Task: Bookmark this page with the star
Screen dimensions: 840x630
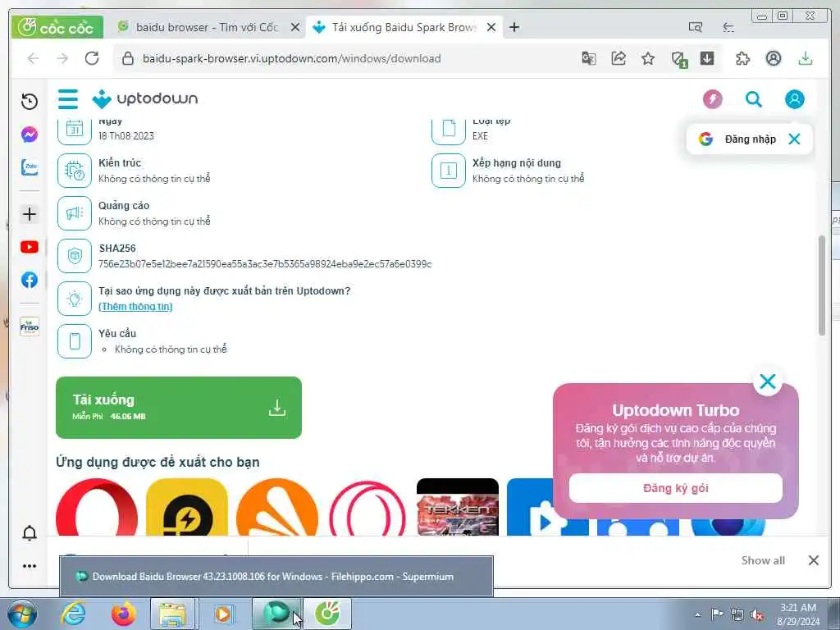Action: coord(648,58)
